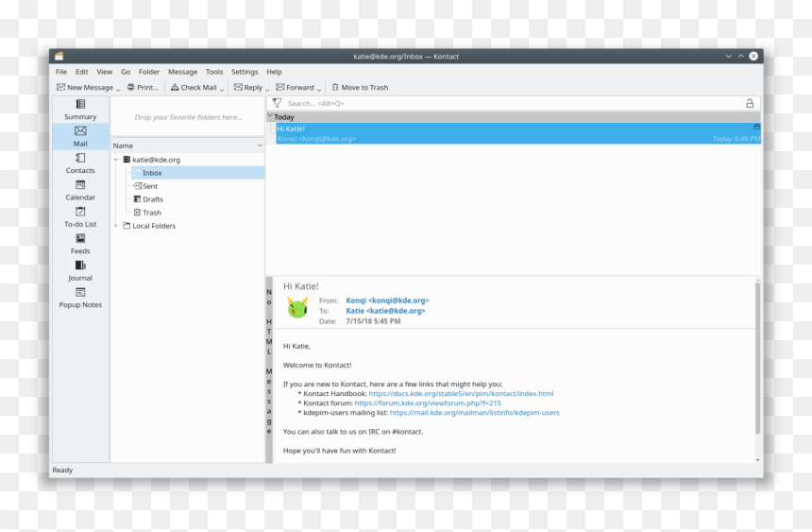The image size is (812, 532).
Task: Collapse the katie@kde.org account tree
Action: [116, 159]
